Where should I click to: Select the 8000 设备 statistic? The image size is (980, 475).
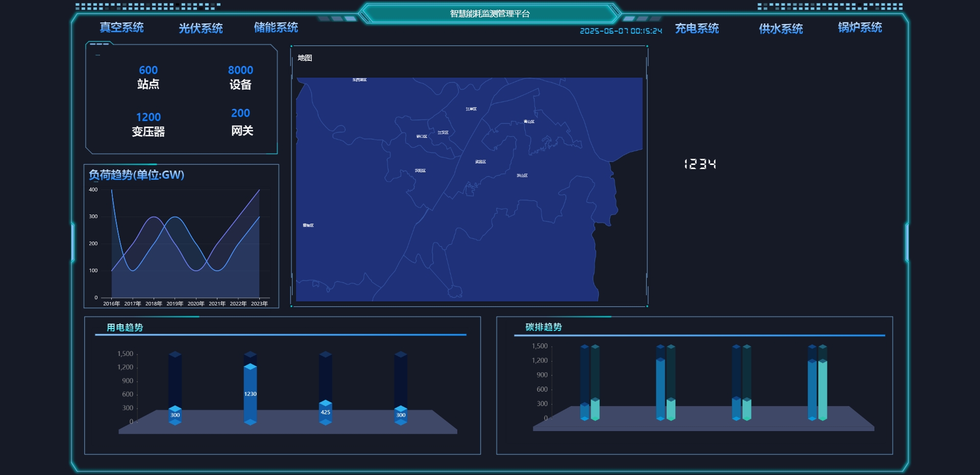pos(240,77)
